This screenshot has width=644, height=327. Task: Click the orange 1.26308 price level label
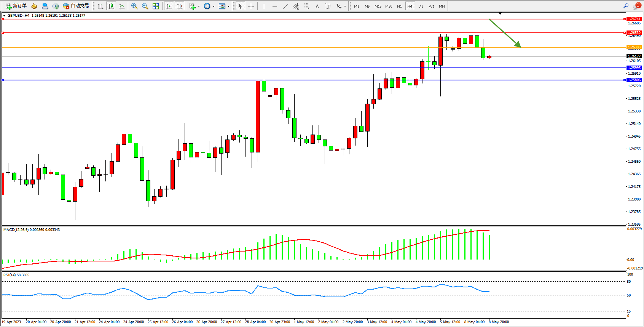tap(634, 47)
